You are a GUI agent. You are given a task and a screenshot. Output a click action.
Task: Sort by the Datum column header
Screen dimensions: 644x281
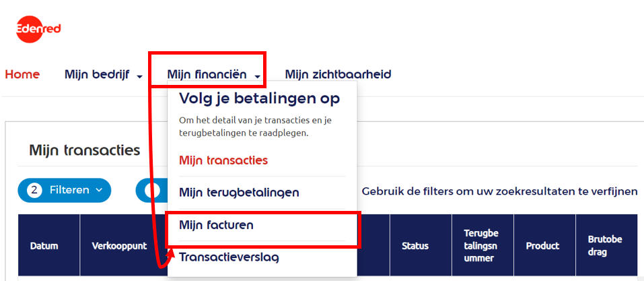click(x=44, y=245)
